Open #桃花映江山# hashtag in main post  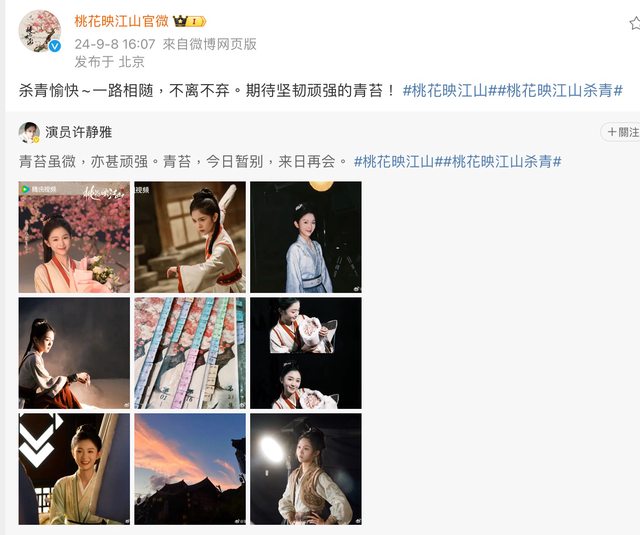click(x=449, y=91)
